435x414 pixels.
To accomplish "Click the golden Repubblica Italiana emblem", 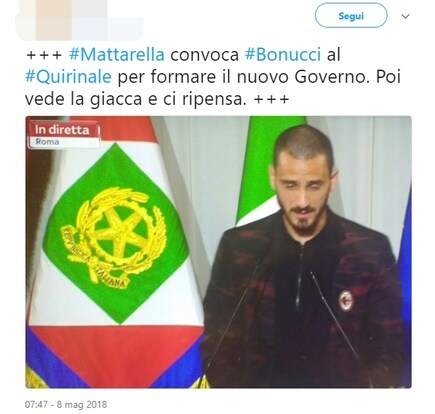I will pyautogui.click(x=115, y=237).
